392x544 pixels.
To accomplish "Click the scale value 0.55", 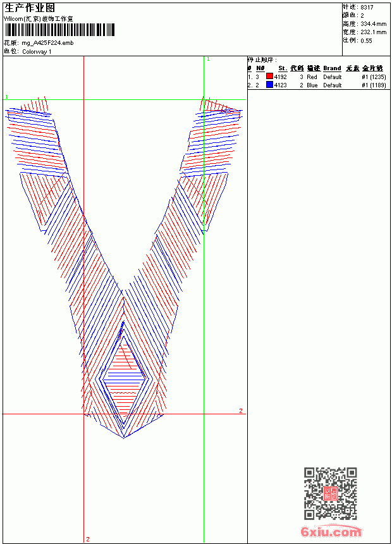I will [x=366, y=41].
